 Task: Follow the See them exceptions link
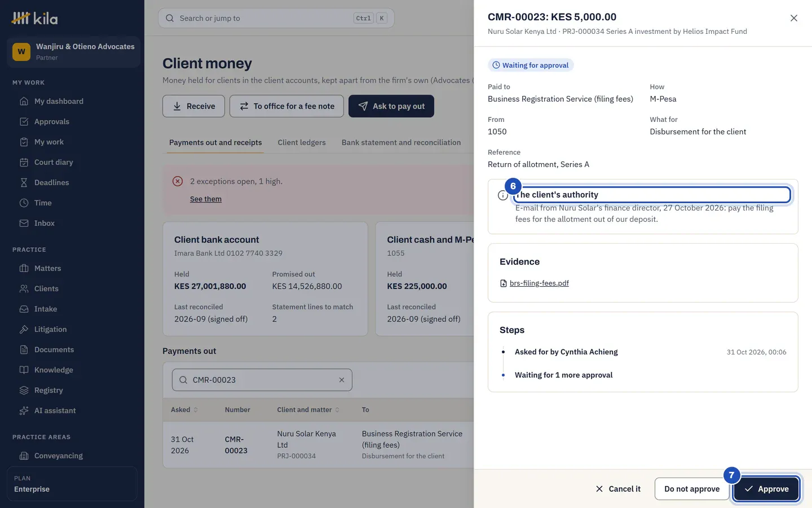point(206,199)
